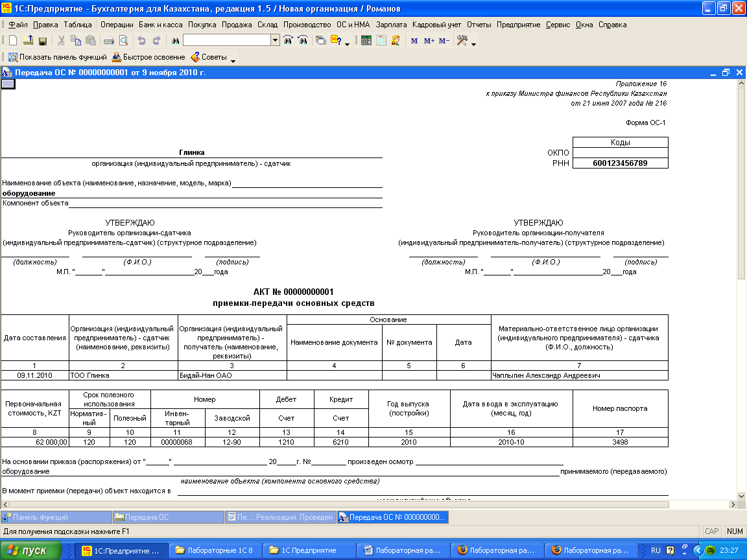Click the Paste clipboard icon
This screenshot has height=560, width=747.
(x=91, y=41)
